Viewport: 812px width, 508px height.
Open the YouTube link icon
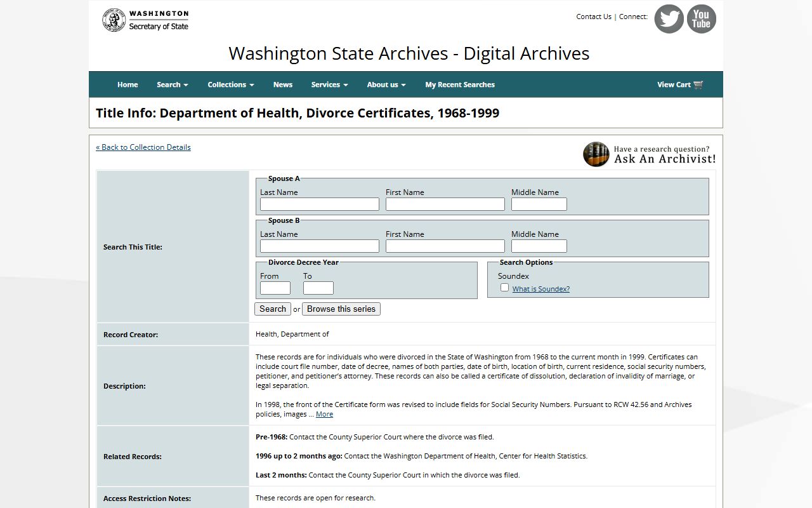pos(701,19)
